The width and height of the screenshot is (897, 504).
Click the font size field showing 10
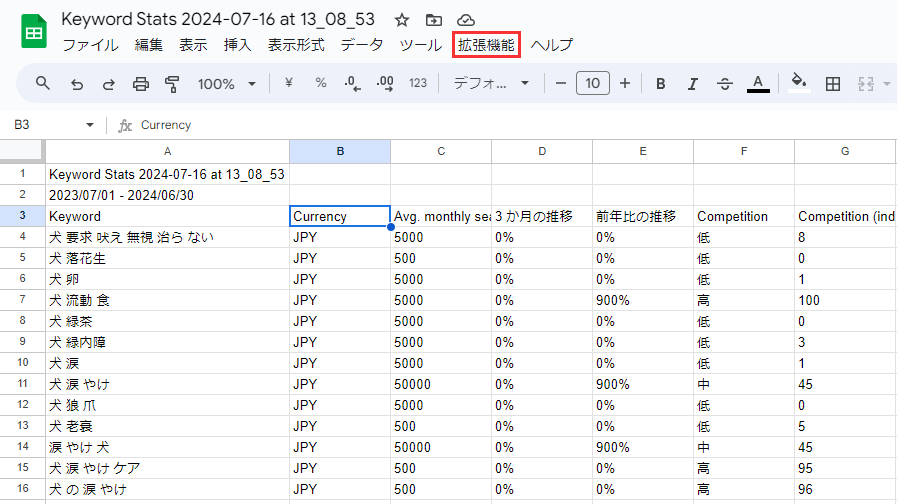[x=593, y=84]
